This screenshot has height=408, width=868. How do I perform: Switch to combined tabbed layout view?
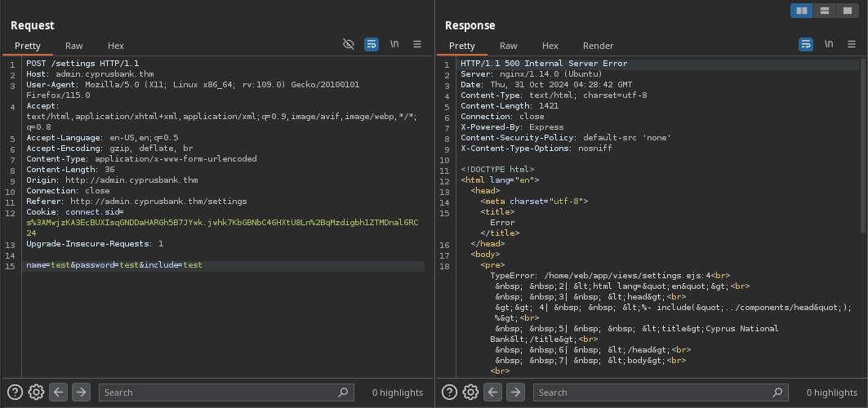(848, 11)
